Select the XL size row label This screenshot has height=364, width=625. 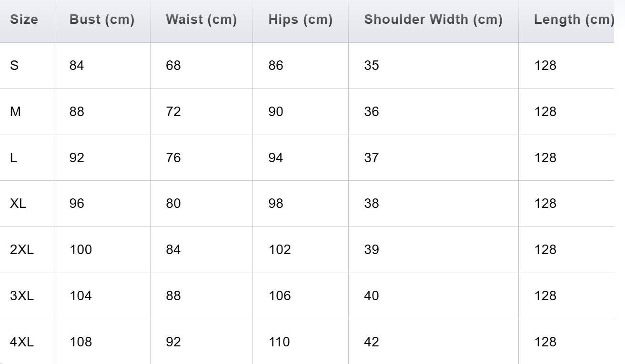click(x=18, y=204)
